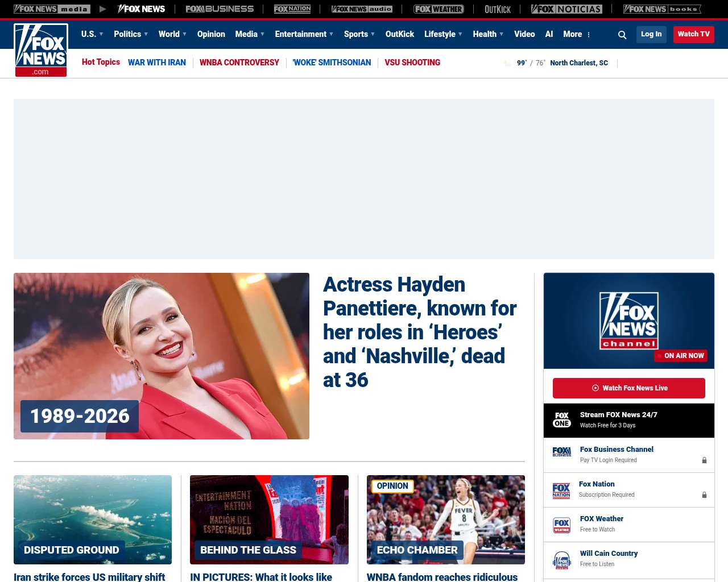Select the VSU SHOOTING hot topic
Viewport: 728px width, 582px height.
pos(412,63)
